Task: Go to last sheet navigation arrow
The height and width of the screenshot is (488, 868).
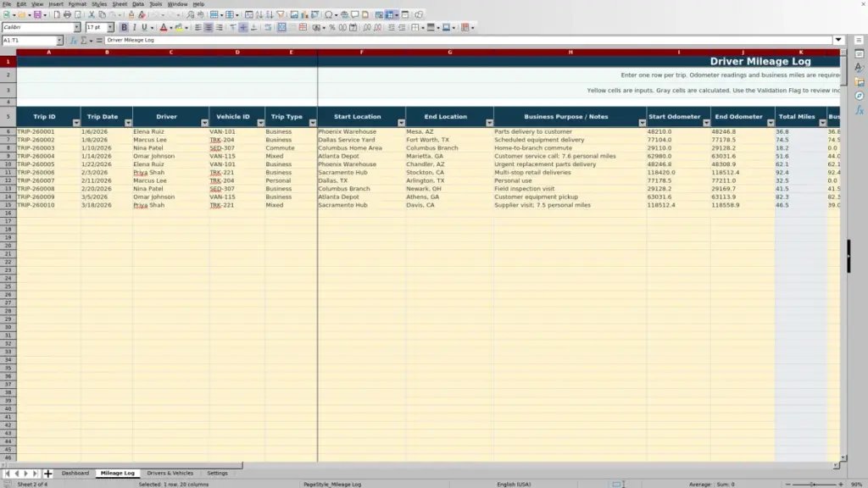Action: pyautogui.click(x=35, y=474)
